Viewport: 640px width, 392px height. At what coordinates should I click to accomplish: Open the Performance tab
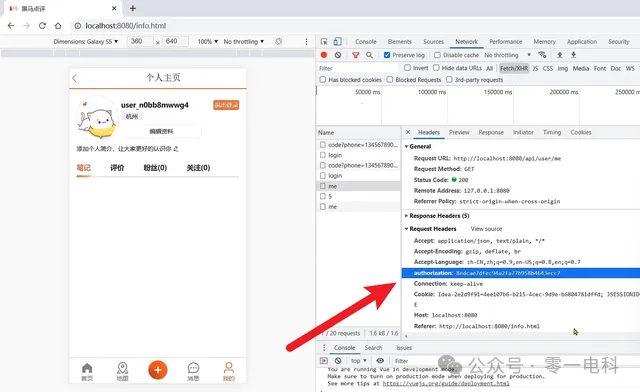click(506, 42)
